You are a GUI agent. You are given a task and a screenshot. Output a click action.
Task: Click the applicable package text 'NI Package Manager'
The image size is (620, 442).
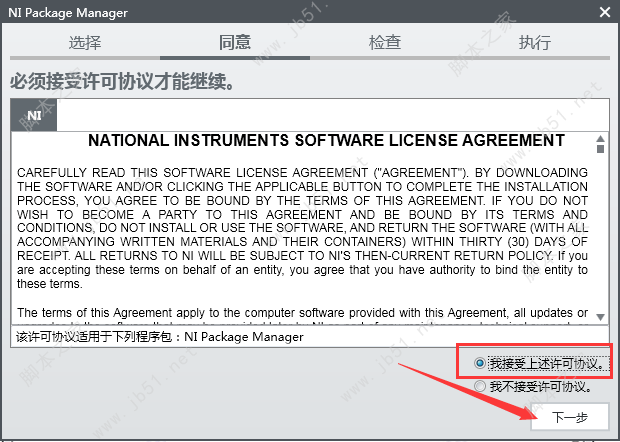point(244,337)
